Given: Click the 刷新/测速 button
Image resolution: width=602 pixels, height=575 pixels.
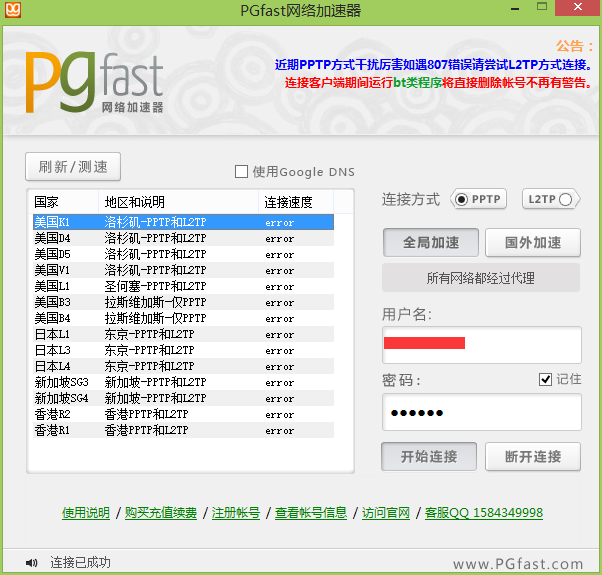Looking at the screenshot, I should pyautogui.click(x=73, y=167).
